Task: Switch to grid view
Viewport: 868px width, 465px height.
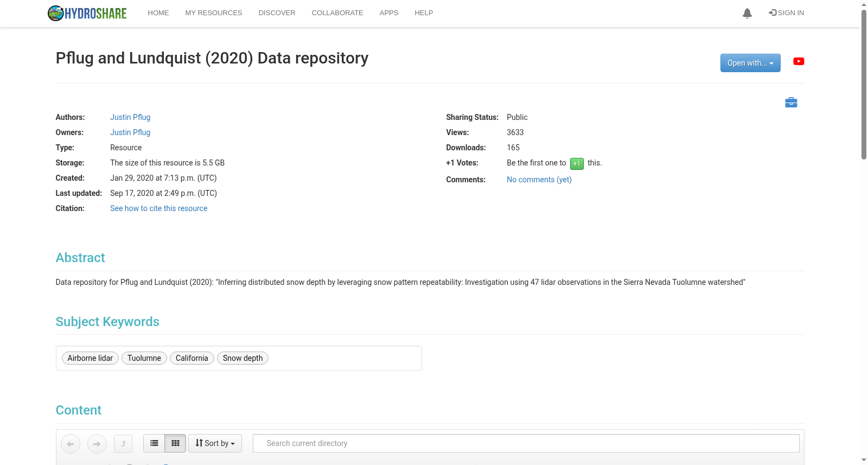Action: point(175,443)
